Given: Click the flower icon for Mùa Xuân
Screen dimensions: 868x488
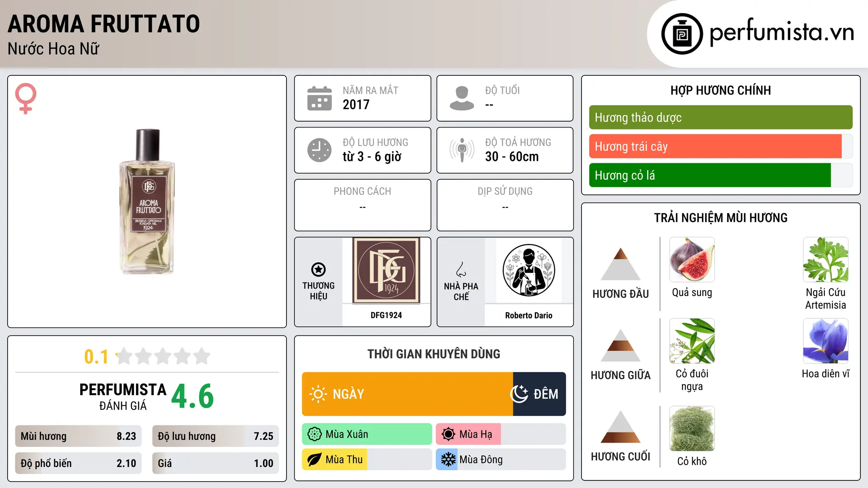Looking at the screenshot, I should [x=314, y=434].
